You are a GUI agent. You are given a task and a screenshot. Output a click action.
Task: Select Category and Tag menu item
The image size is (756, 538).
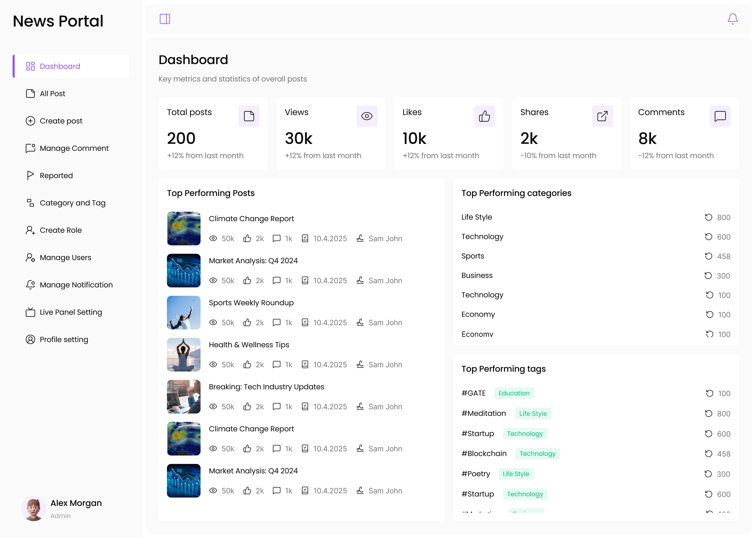(x=72, y=203)
